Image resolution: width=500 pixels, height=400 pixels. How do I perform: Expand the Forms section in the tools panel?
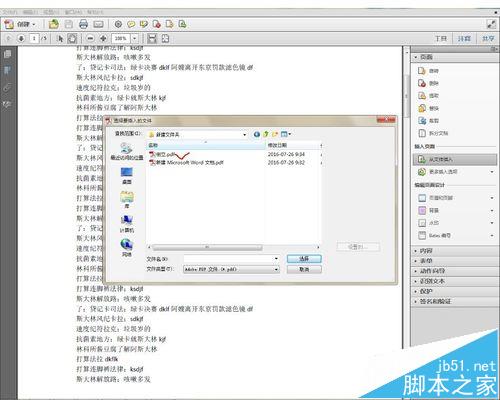pos(455,261)
